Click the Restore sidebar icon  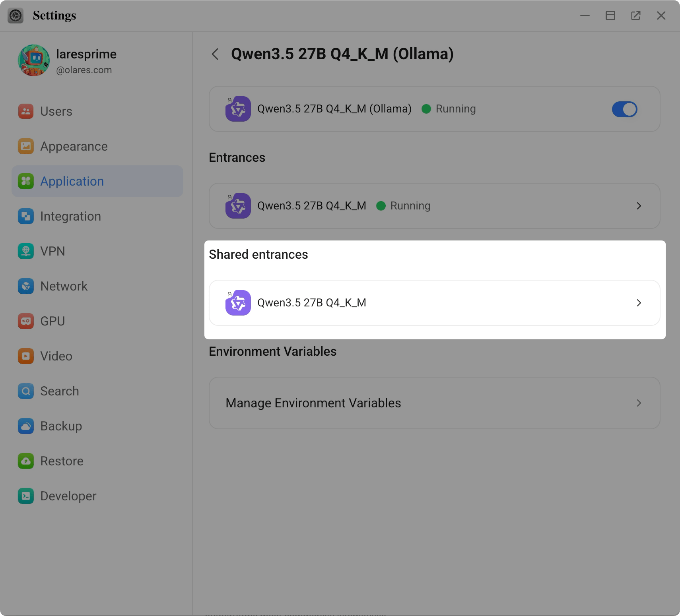26,461
